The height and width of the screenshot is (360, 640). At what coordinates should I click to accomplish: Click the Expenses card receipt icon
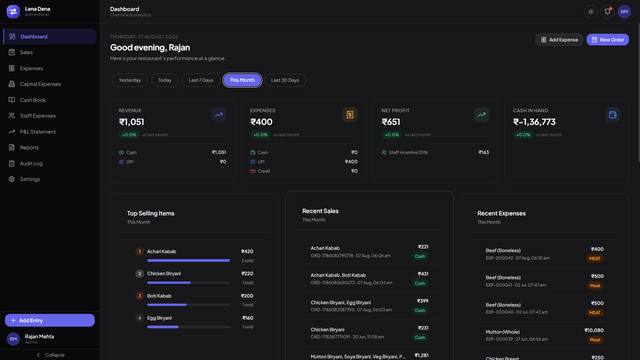pos(350,115)
